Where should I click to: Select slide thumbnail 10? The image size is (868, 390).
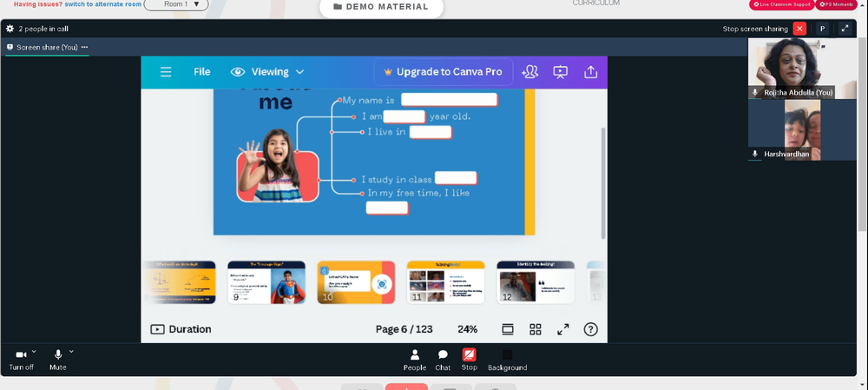pyautogui.click(x=356, y=282)
